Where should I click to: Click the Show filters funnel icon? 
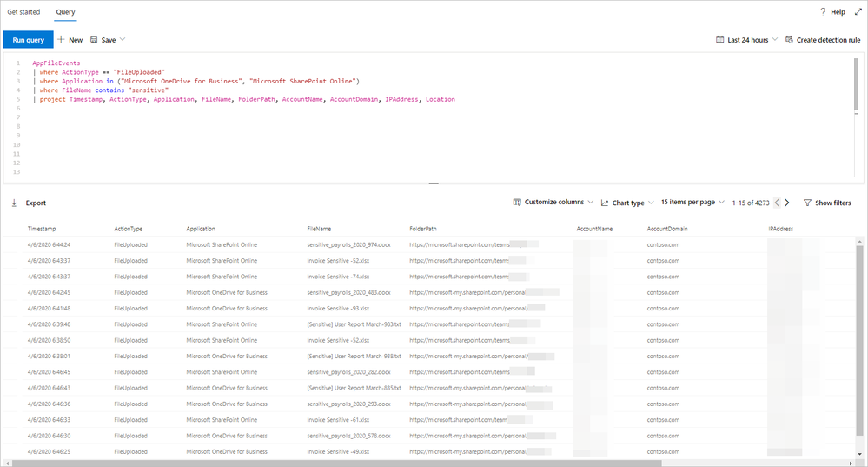[x=807, y=203]
